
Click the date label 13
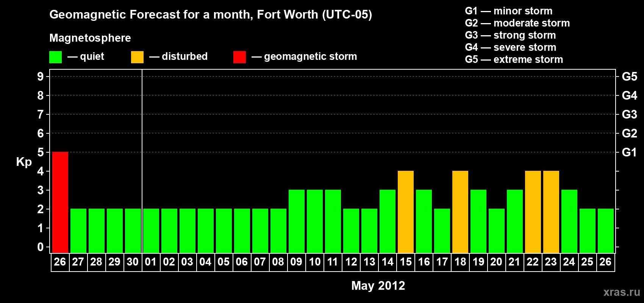coord(369,262)
